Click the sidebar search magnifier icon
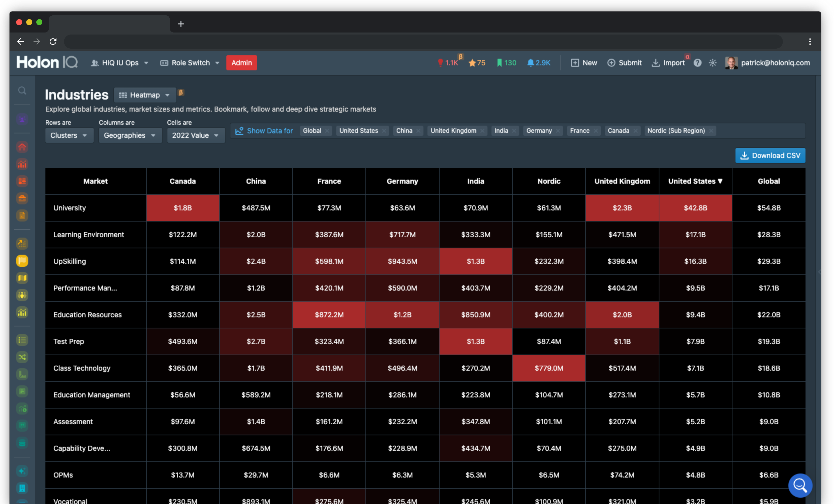 click(x=22, y=91)
